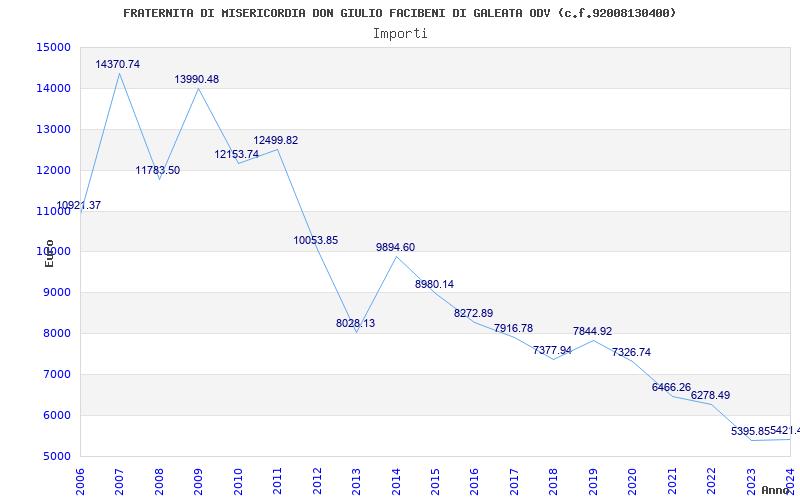Click the 2006 x-axis year

click(x=80, y=481)
